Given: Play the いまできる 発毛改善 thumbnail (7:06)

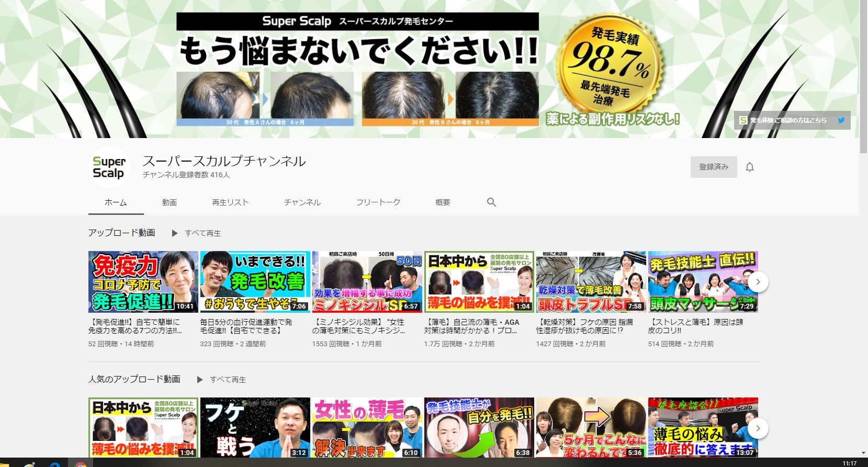Looking at the screenshot, I should pos(255,282).
